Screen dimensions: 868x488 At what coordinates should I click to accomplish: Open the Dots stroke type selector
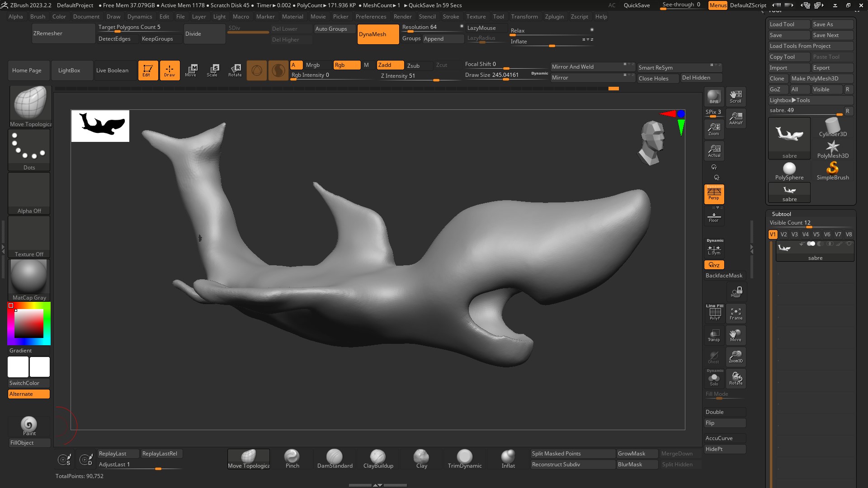(x=29, y=150)
